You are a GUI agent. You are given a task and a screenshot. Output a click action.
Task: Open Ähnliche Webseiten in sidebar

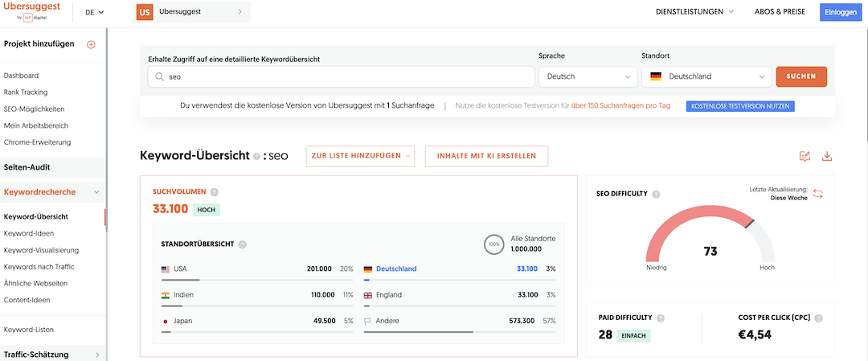click(x=35, y=284)
